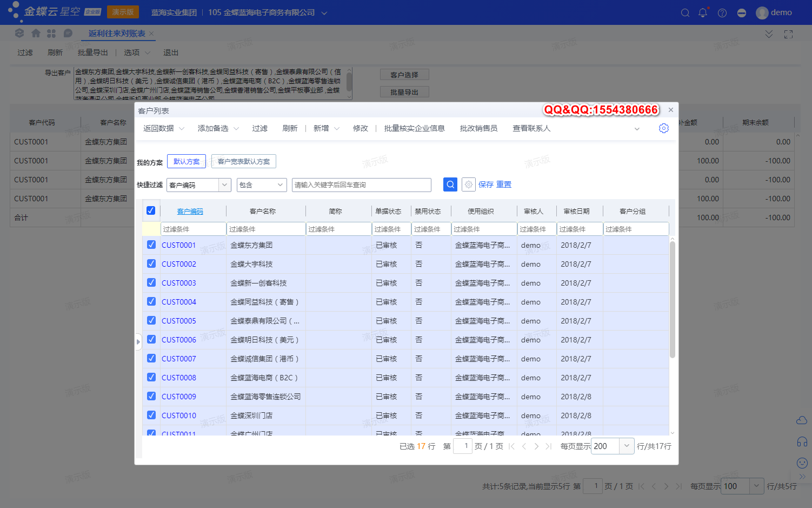Screen dimensions: 812x508
Task: Open the 客户编码 quick filter field dropdown
Action: tap(225, 185)
